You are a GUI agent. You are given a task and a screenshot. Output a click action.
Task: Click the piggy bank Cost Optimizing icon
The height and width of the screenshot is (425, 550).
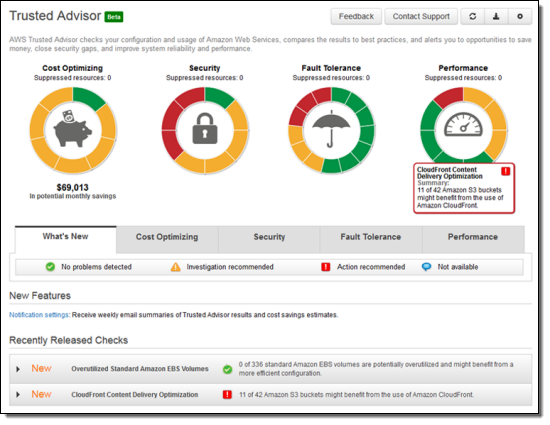72,129
